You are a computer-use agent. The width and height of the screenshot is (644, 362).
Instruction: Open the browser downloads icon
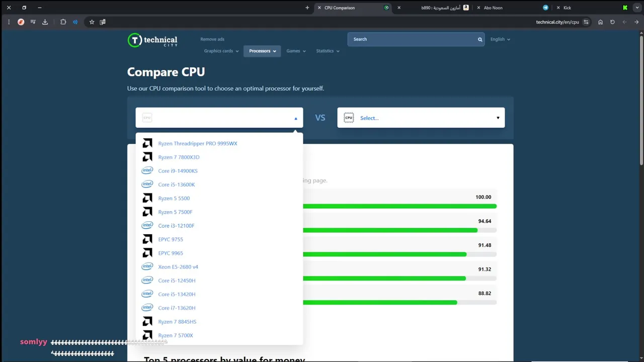45,22
